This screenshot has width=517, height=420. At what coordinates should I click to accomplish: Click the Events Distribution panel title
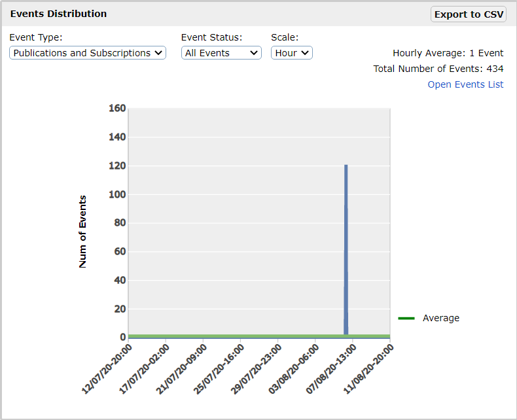click(x=58, y=14)
